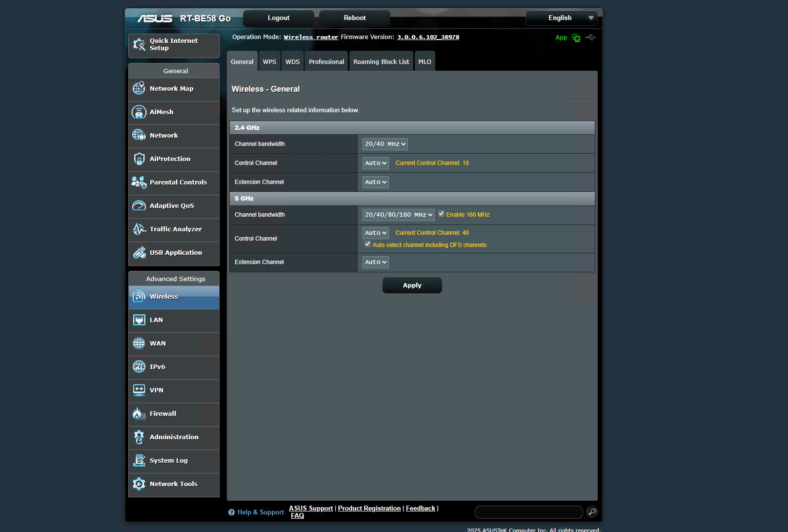The width and height of the screenshot is (788, 532).
Task: Open the English language dropdown
Action: point(561,18)
